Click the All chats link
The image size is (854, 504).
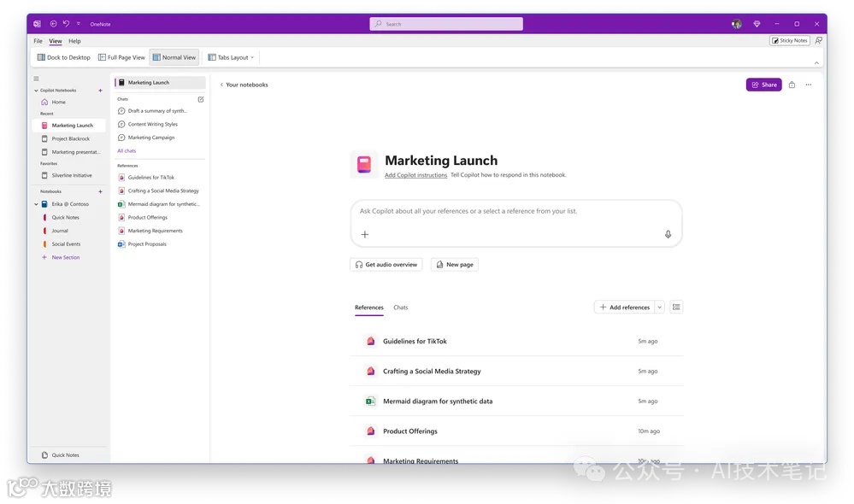coord(127,150)
